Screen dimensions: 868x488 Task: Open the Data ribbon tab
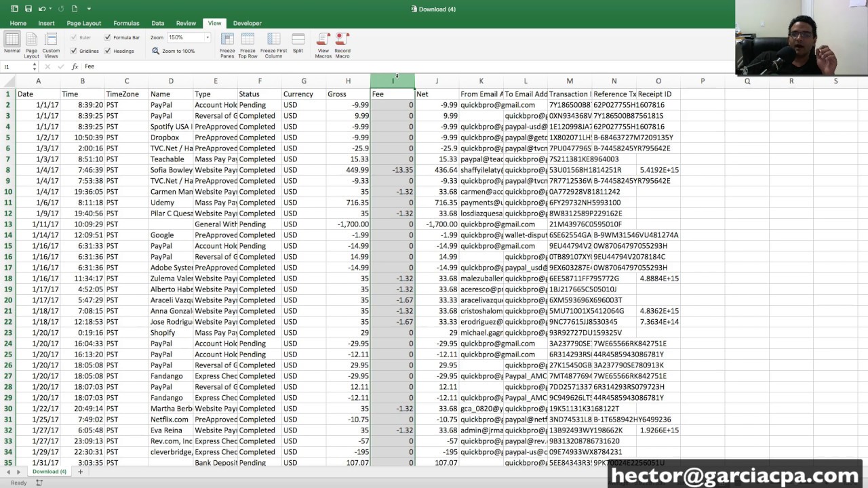tap(158, 23)
